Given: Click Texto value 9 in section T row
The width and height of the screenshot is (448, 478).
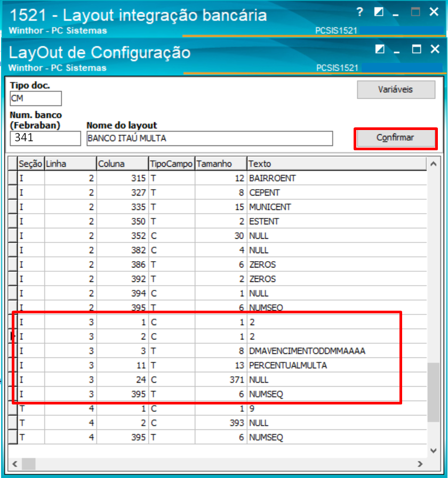Looking at the screenshot, I should tap(337, 409).
